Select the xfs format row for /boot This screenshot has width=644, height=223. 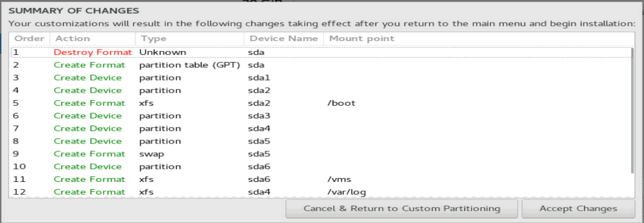(321, 104)
